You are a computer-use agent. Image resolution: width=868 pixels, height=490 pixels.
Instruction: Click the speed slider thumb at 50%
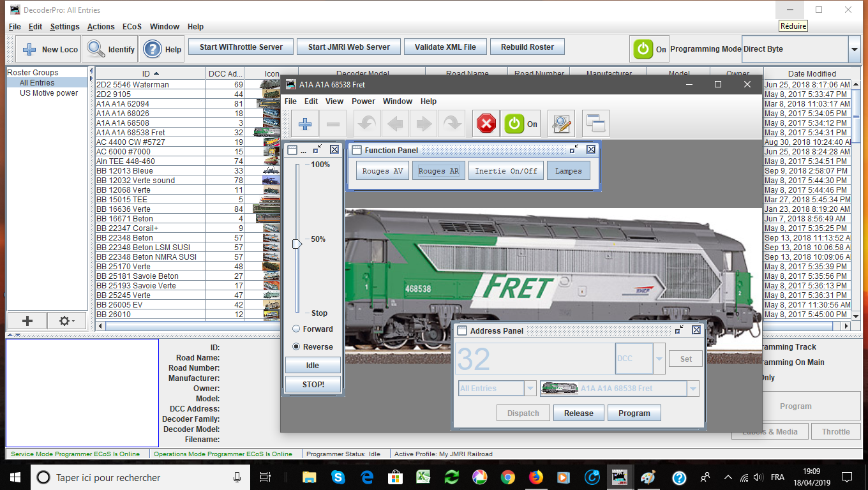[297, 244]
